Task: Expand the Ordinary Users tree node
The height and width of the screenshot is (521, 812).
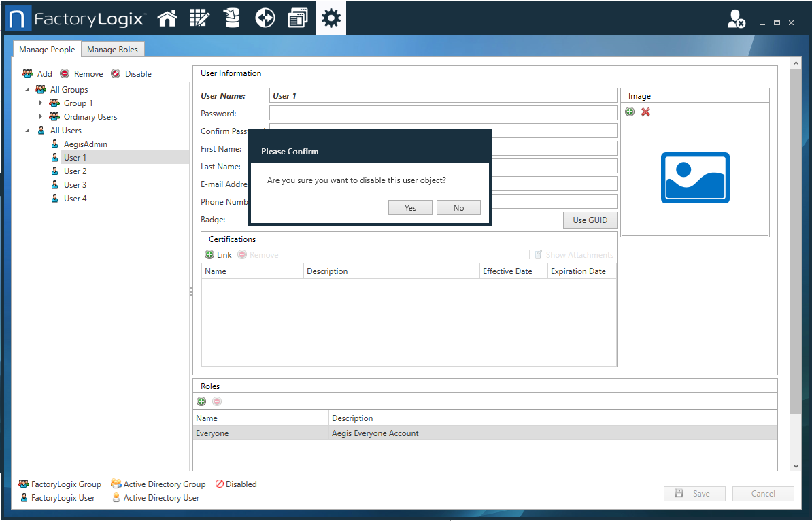Action: pos(40,116)
